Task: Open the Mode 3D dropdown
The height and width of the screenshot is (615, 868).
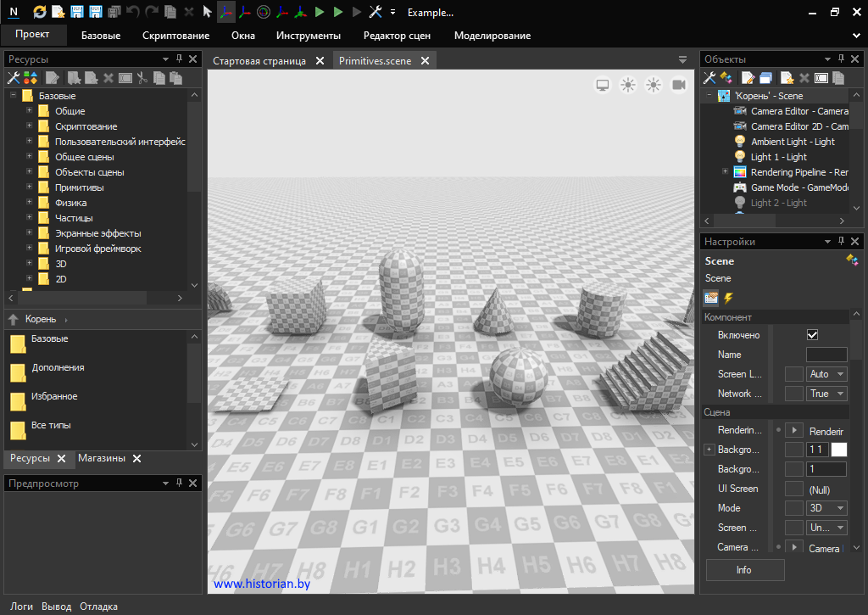Action: pyautogui.click(x=826, y=508)
